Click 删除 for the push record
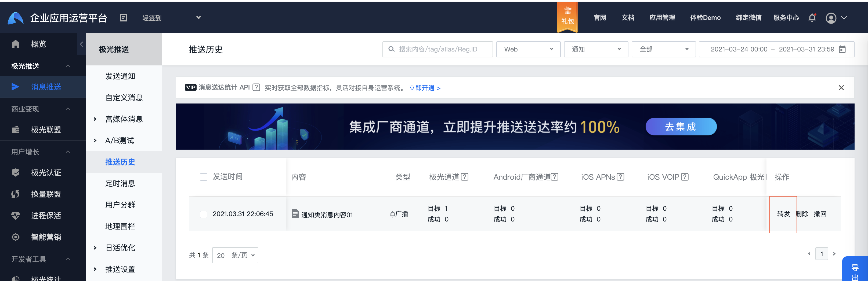Viewport: 868px width, 281px height. [802, 214]
